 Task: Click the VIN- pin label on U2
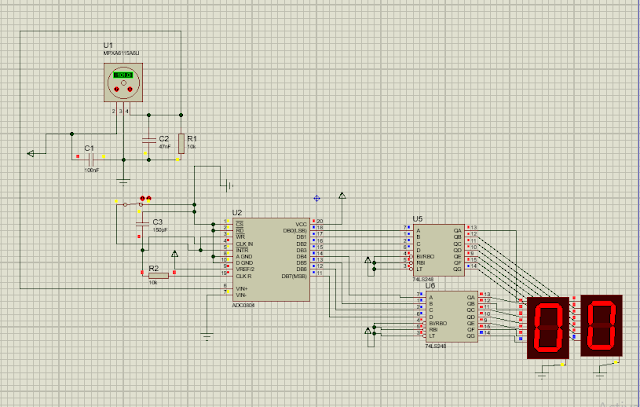pos(241,295)
